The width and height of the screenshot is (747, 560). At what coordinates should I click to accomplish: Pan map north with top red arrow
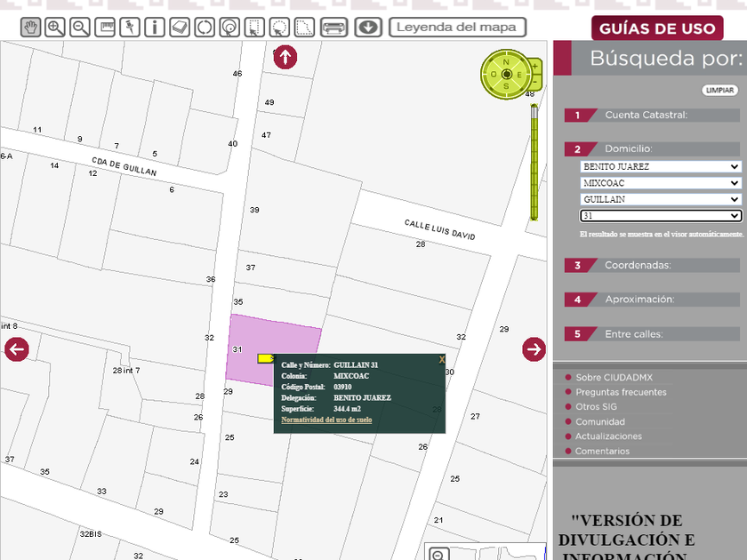(x=285, y=58)
